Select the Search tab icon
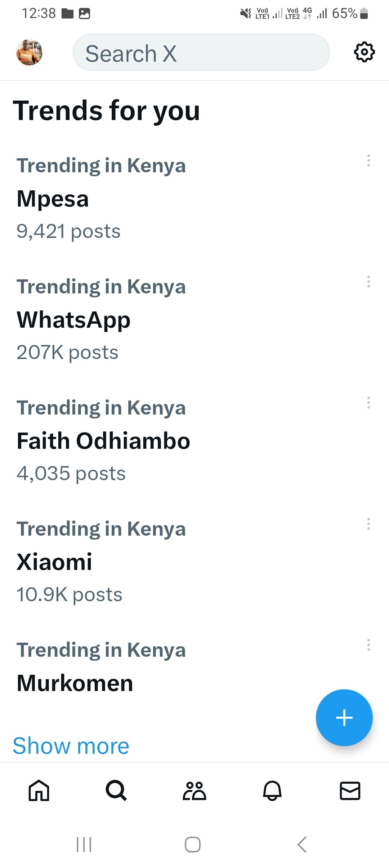 click(116, 790)
